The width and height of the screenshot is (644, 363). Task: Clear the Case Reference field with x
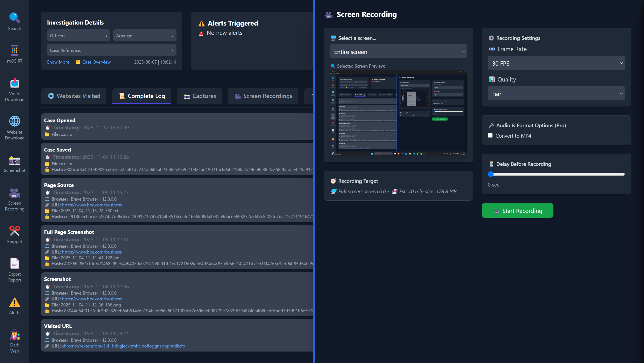click(172, 51)
